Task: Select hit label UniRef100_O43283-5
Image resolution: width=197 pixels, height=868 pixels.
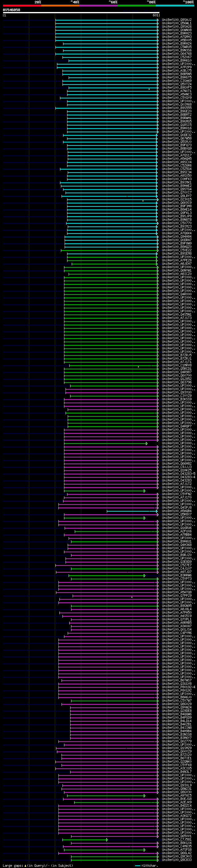Action: point(179,474)
